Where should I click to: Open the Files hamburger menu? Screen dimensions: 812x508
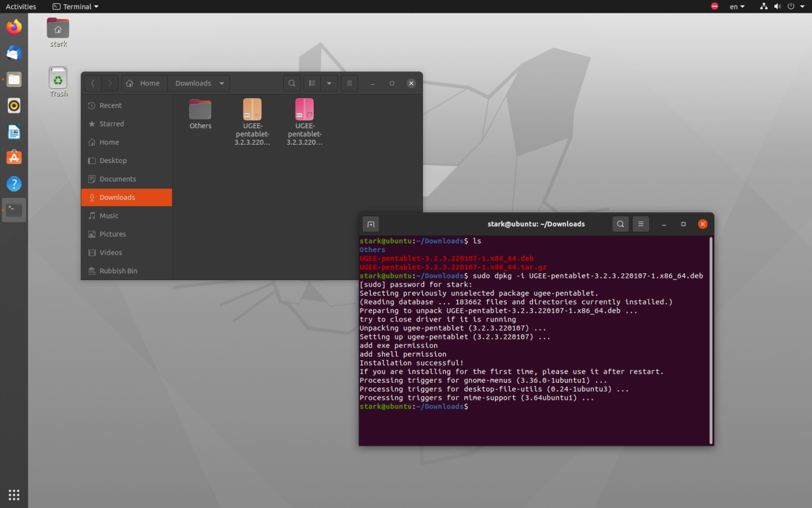point(349,83)
